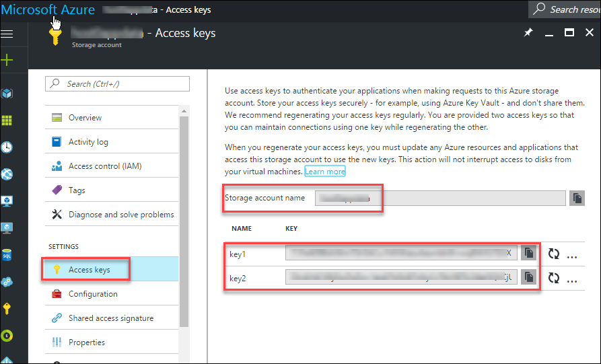
Task: Open the virtual machines monitor sidebar icon
Action: click(x=7, y=201)
